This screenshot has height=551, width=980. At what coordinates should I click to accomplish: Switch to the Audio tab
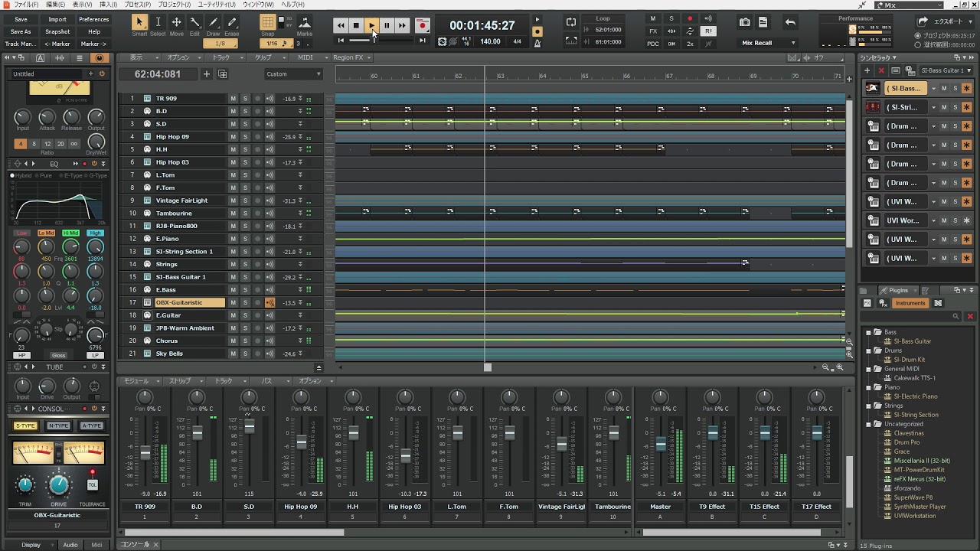[70, 545]
